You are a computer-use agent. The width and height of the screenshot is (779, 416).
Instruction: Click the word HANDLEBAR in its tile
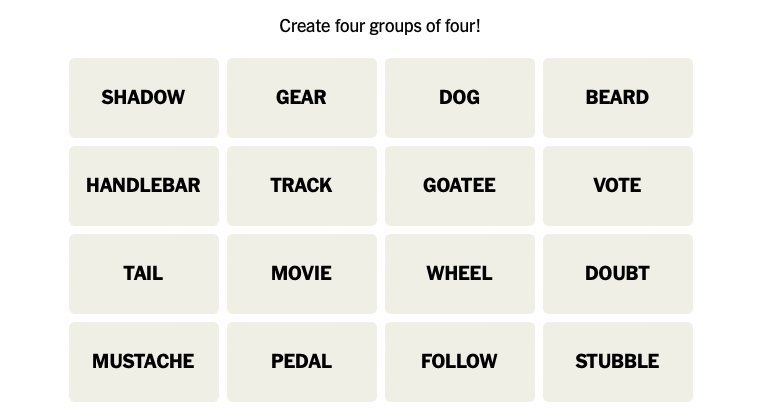pos(143,185)
